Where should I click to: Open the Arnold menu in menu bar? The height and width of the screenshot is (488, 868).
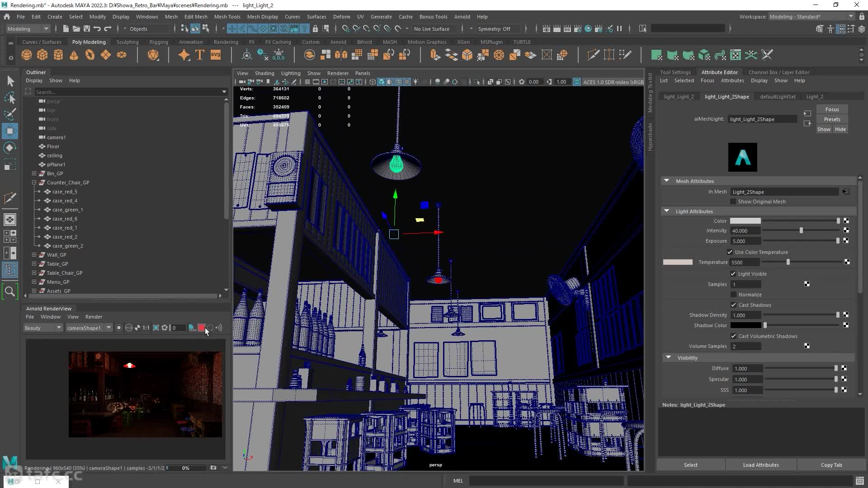pos(462,16)
